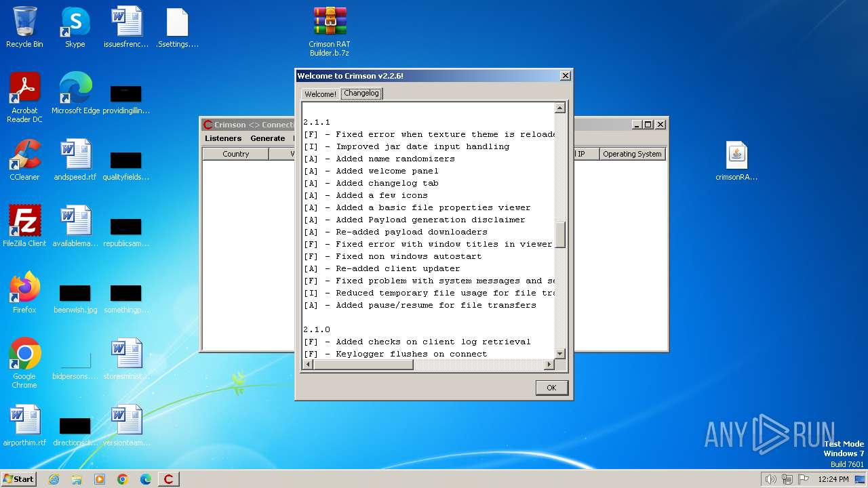Click the Crimson app taskbar button
Viewport: 868px width, 488px height.
pos(168,479)
